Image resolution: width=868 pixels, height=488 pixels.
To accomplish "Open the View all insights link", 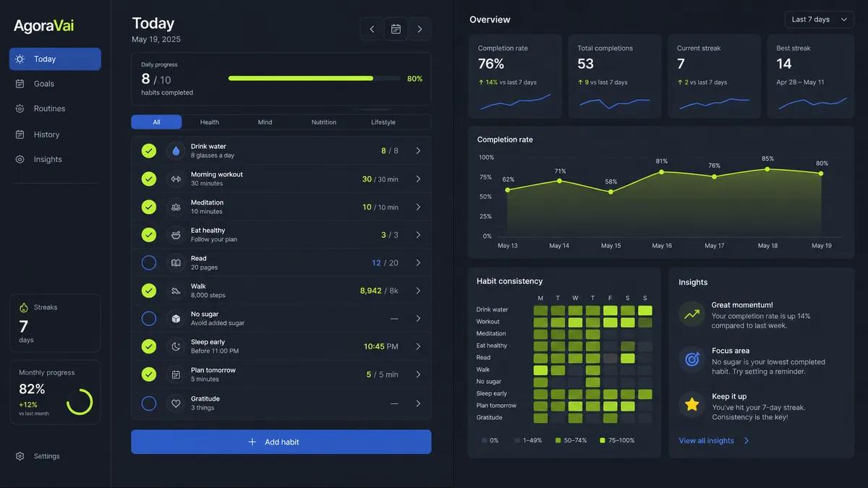I will pos(714,441).
